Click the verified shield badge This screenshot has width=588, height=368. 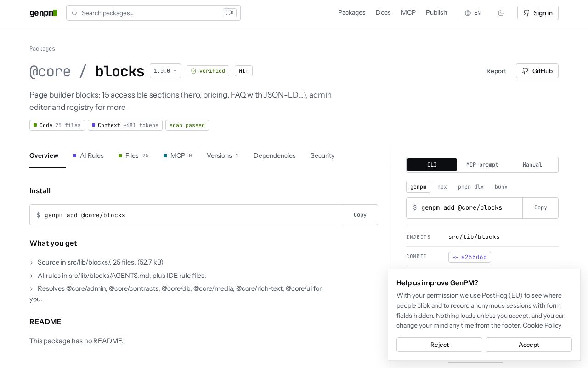tap(208, 71)
